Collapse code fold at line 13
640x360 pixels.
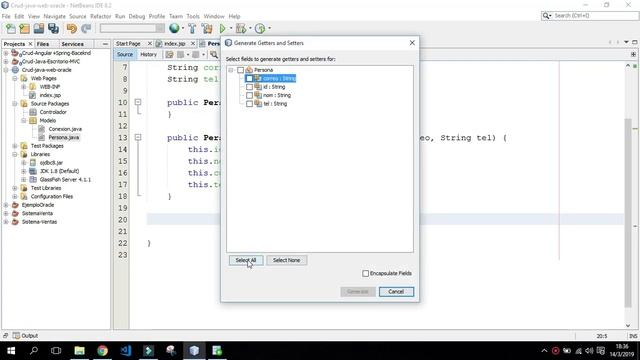point(138,138)
